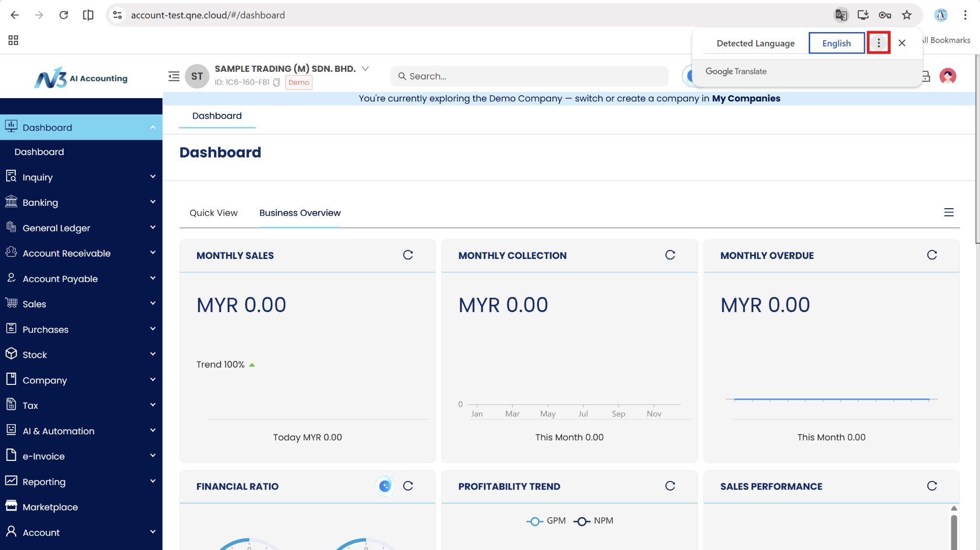The width and height of the screenshot is (980, 550).
Task: Open Google Translate options menu
Action: (878, 43)
